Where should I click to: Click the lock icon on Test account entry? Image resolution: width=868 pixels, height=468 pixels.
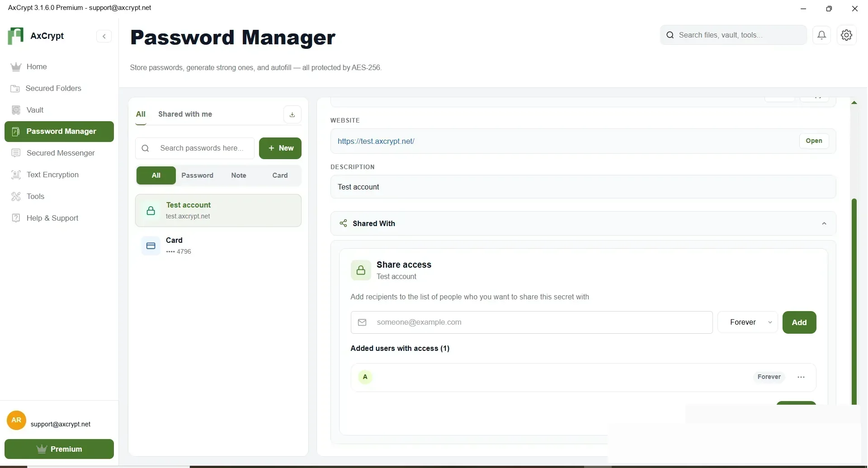151,211
